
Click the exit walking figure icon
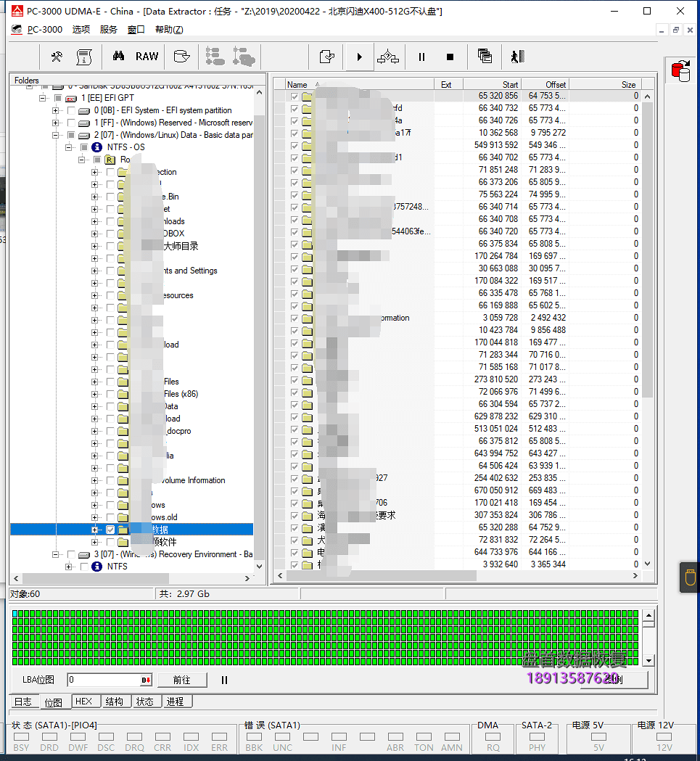click(x=517, y=57)
